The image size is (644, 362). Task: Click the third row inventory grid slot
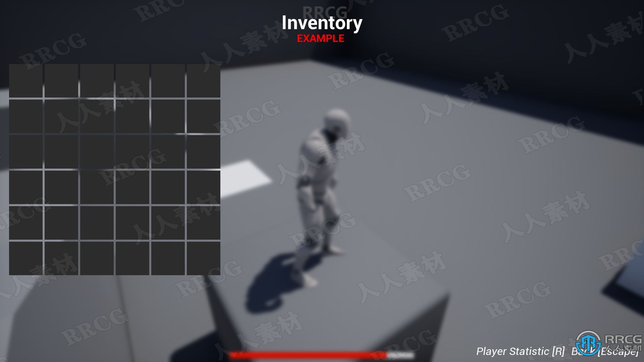pyautogui.click(x=25, y=149)
